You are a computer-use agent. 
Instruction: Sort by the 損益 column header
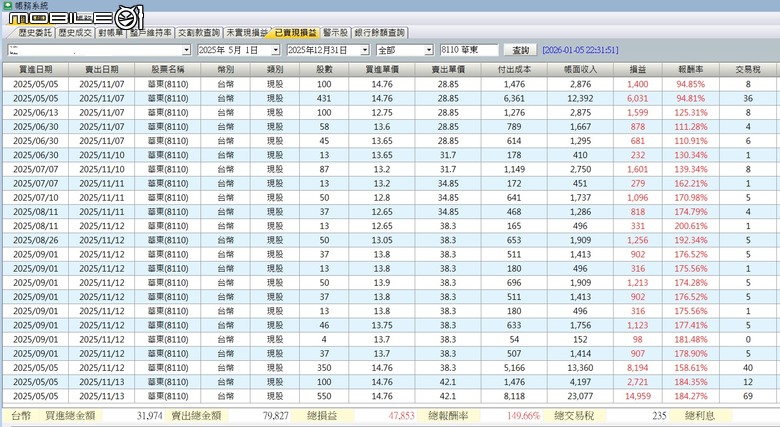tap(638, 70)
